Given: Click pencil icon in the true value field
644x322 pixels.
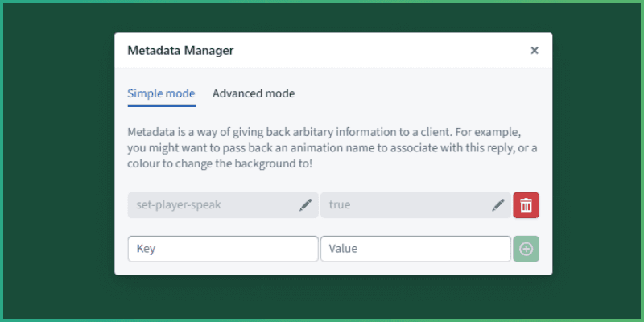Looking at the screenshot, I should click(x=498, y=205).
